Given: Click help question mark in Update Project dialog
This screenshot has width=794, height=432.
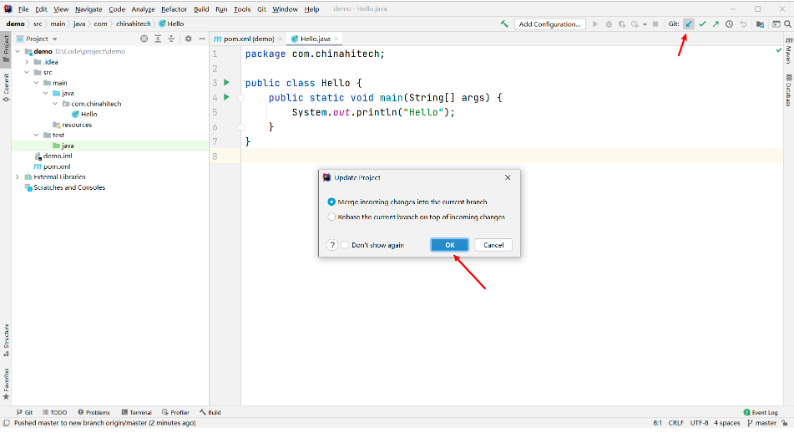Looking at the screenshot, I should click(x=332, y=245).
